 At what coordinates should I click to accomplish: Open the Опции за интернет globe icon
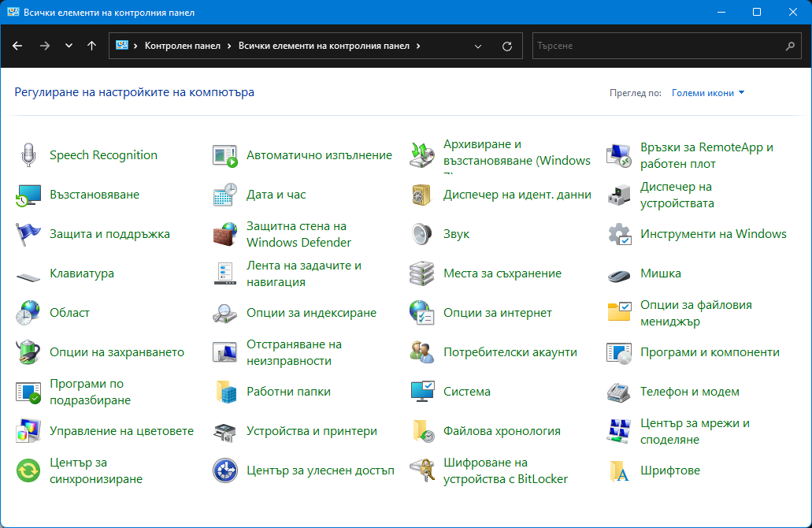pos(422,313)
